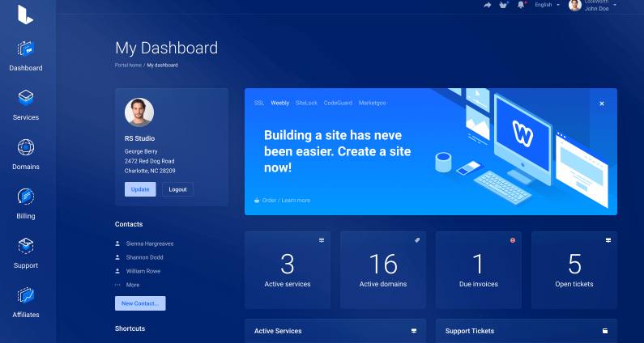The width and height of the screenshot is (644, 343).
Task: Switch to the CodeGuard banner tab
Action: pos(337,104)
